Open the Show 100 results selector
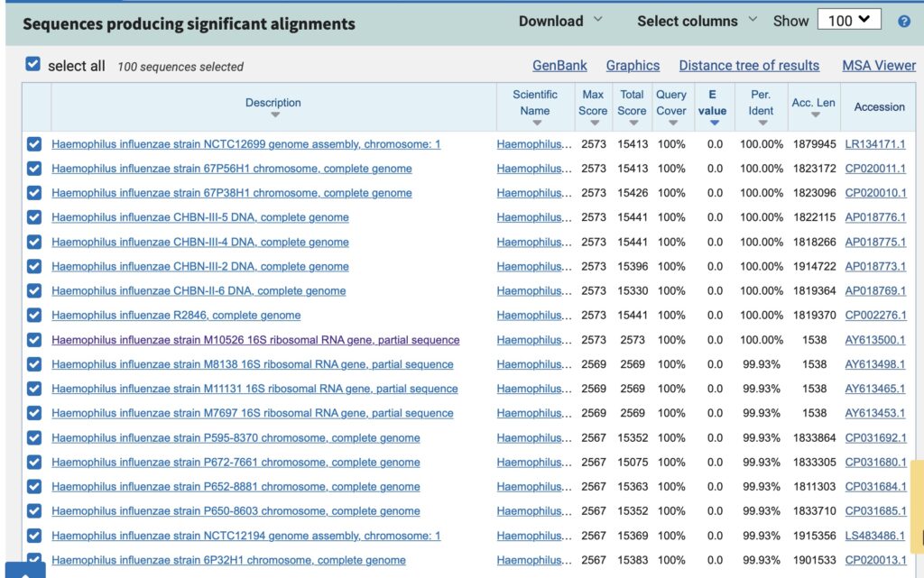 pos(849,21)
